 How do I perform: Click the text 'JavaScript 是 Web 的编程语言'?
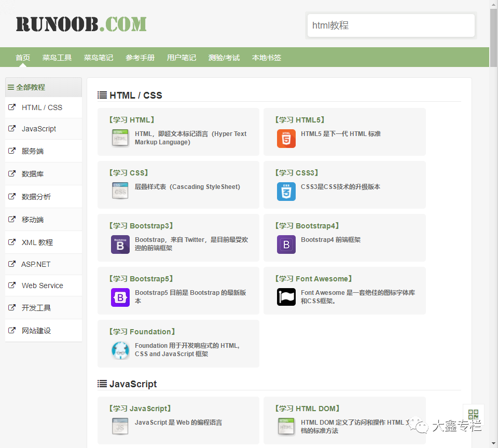point(178,423)
